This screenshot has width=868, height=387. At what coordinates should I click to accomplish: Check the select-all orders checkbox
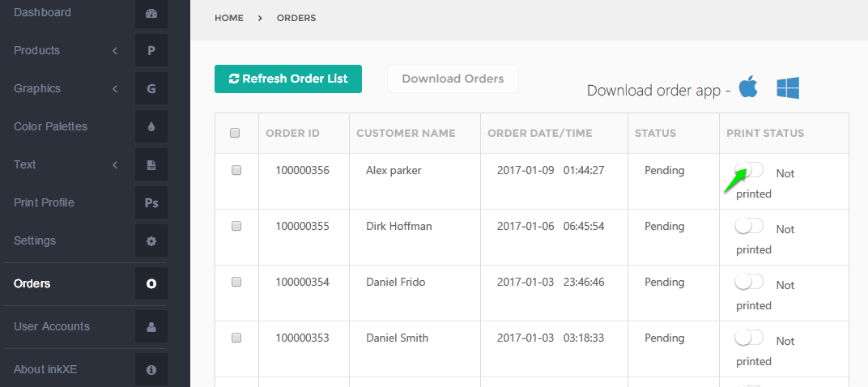coord(236,133)
